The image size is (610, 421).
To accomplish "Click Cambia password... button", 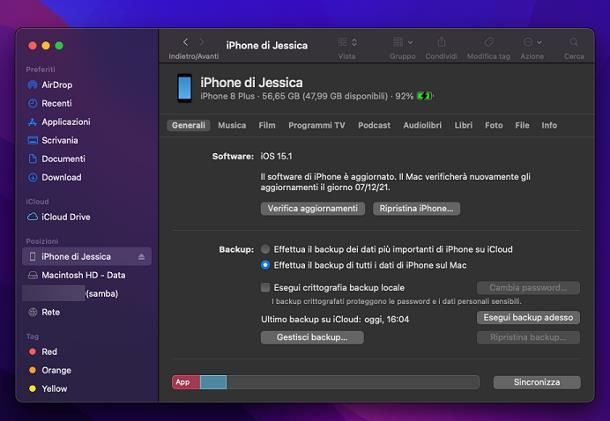I will (x=528, y=288).
